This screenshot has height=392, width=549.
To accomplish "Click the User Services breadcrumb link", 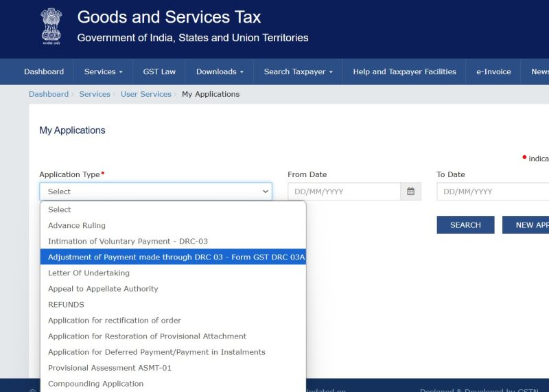I will 145,94.
